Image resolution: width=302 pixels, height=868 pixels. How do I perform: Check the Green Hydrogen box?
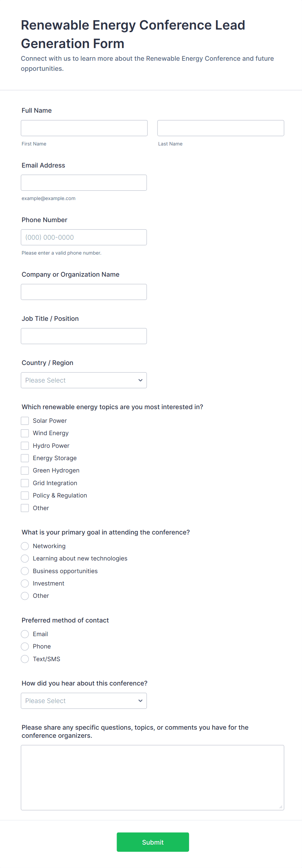(x=25, y=471)
